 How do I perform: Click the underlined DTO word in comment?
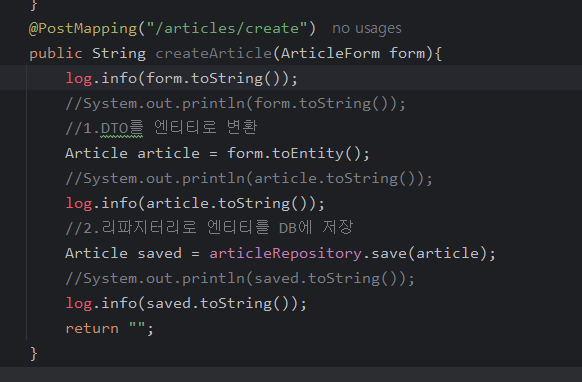coord(114,128)
